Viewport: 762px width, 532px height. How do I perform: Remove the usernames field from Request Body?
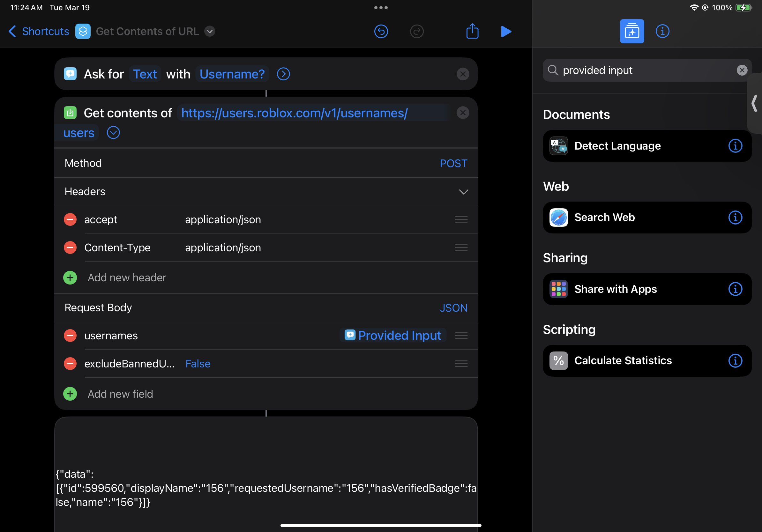pyautogui.click(x=70, y=335)
